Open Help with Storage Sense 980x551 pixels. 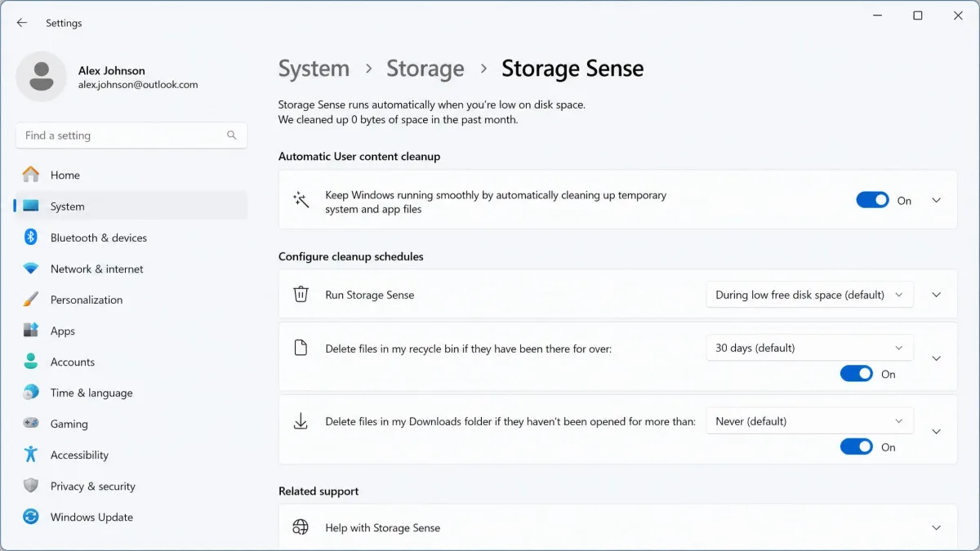coord(617,527)
